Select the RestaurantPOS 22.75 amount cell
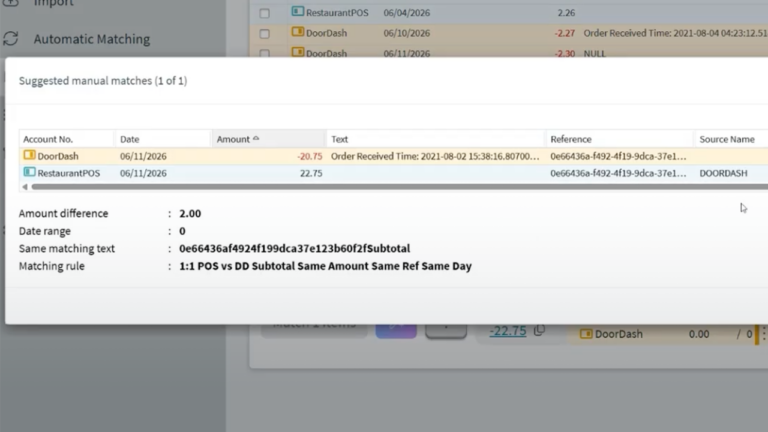This screenshot has width=768, height=432. click(x=311, y=173)
